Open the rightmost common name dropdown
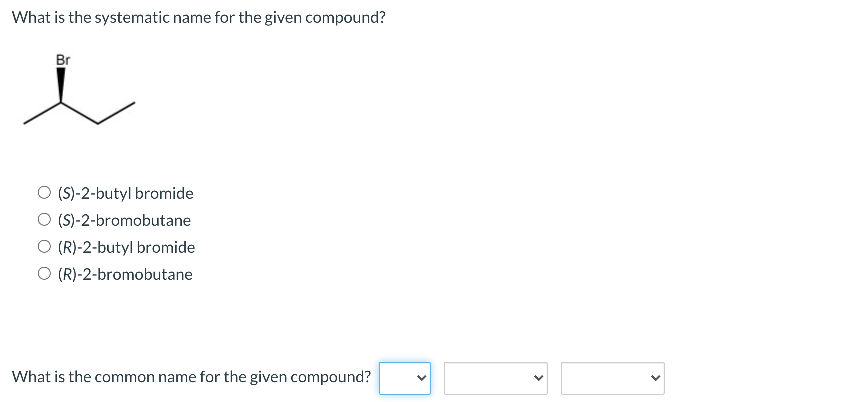 [x=612, y=378]
